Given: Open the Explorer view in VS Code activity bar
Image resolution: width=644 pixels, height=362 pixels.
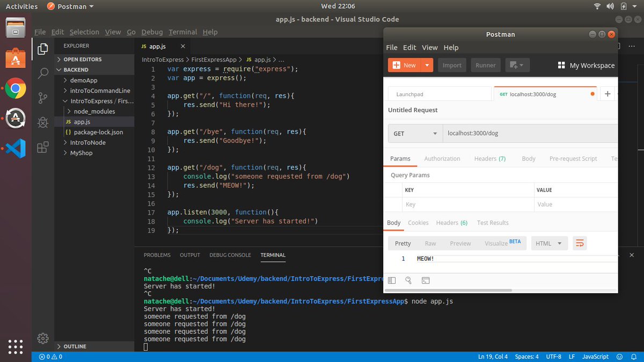Looking at the screenshot, I should pos(43,49).
